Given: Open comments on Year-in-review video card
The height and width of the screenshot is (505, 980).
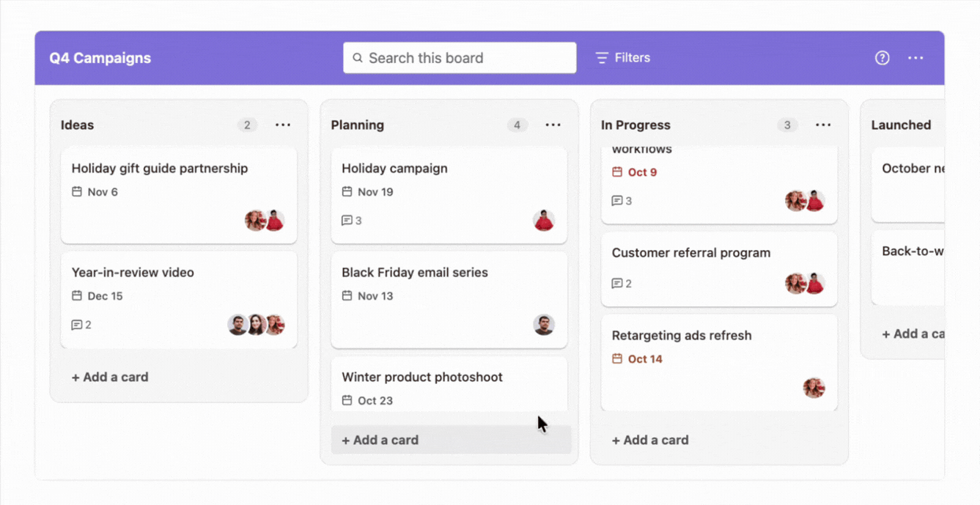Looking at the screenshot, I should tap(81, 325).
